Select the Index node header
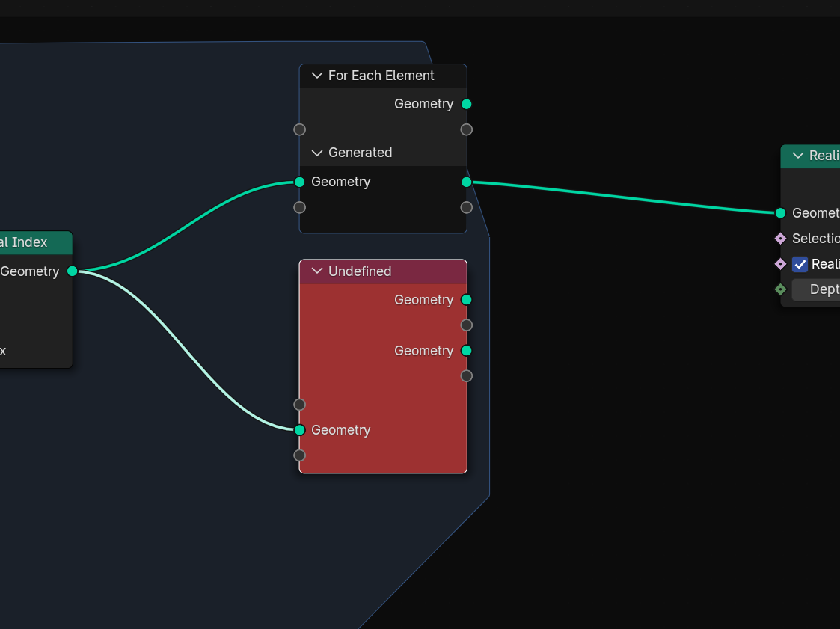This screenshot has width=840, height=629. coord(36,243)
